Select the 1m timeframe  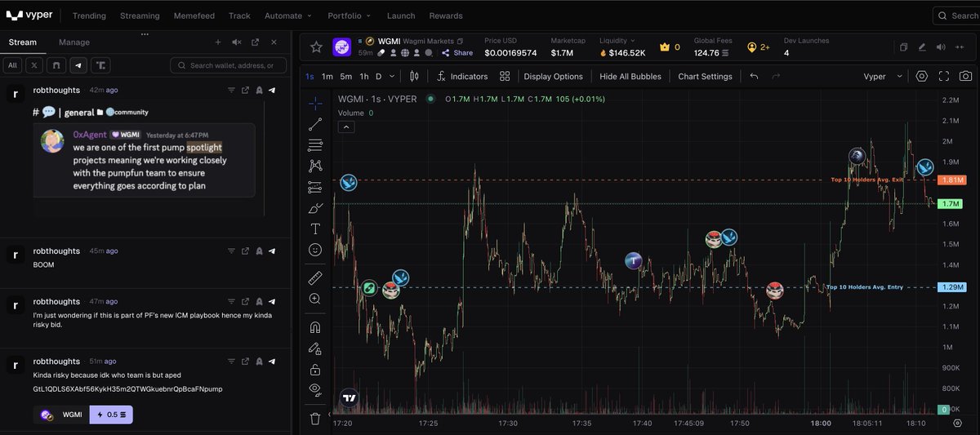pos(327,76)
